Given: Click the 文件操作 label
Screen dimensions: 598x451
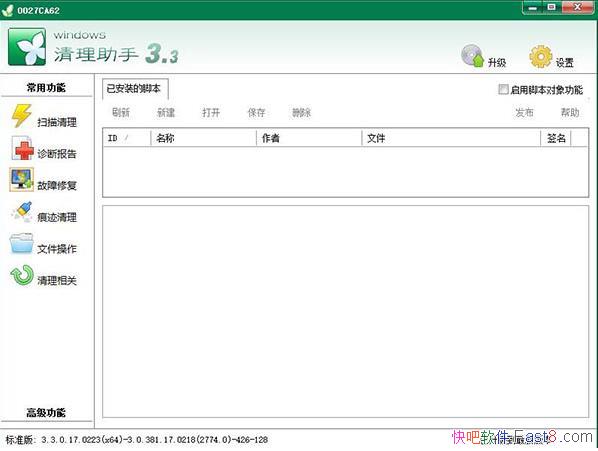Looking at the screenshot, I should 57,249.
